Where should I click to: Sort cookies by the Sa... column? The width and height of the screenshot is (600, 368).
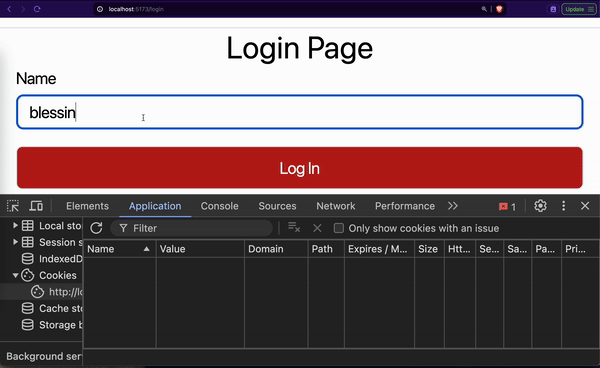click(517, 249)
